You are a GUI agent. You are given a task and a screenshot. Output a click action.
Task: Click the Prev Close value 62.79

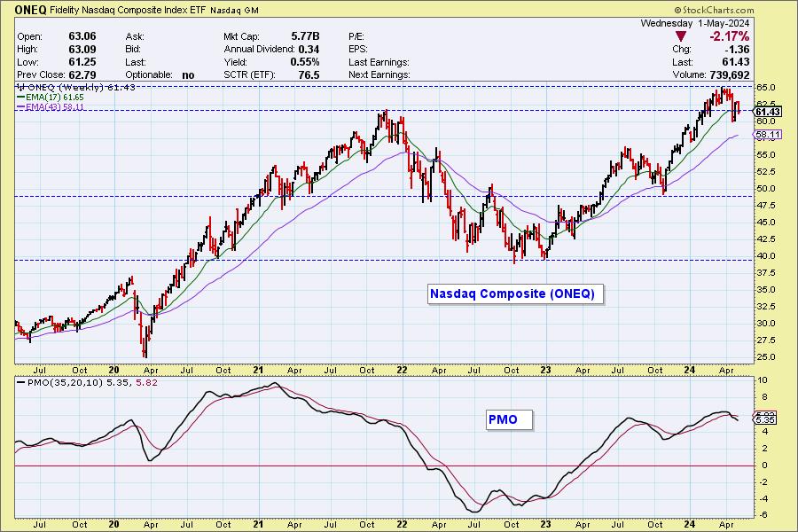coord(82,74)
